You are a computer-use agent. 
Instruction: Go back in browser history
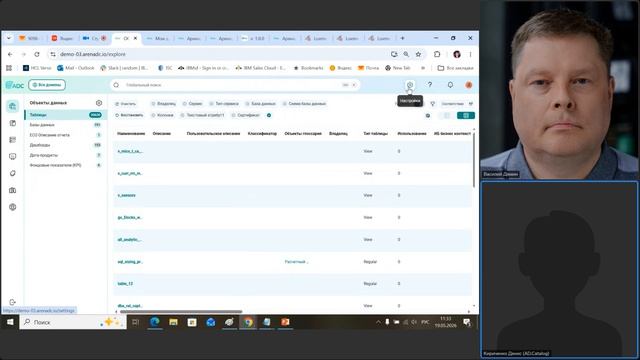pyautogui.click(x=10, y=54)
